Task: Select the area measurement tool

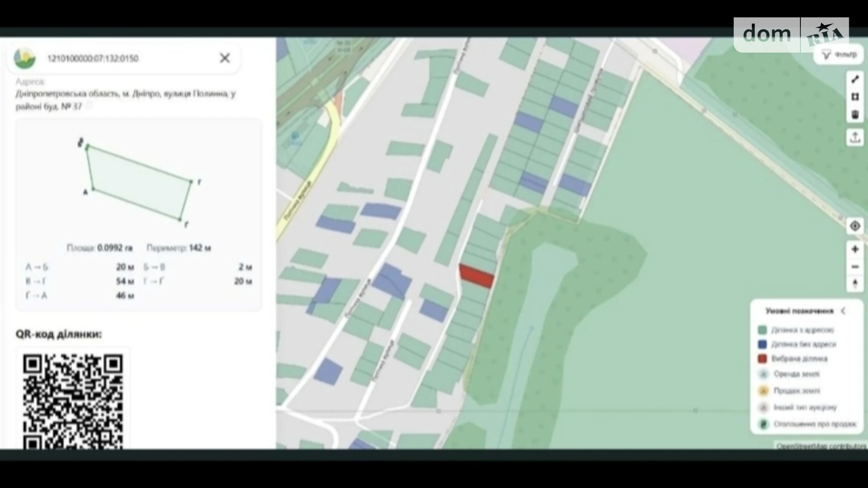Action: (855, 97)
